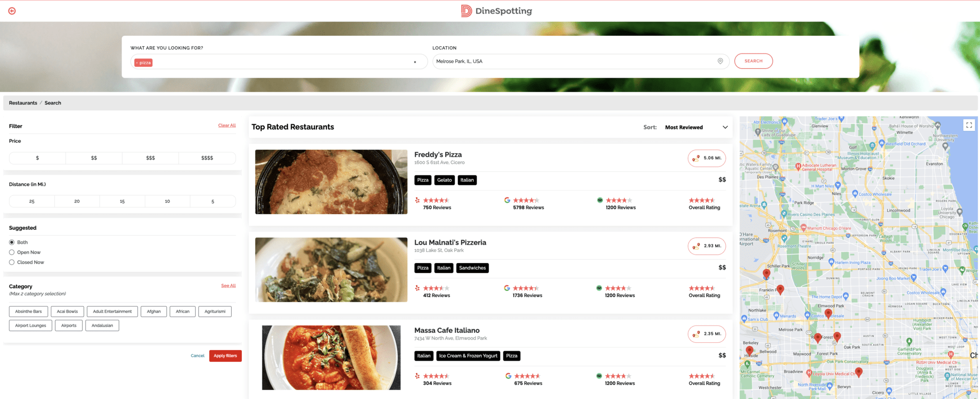Click TripAdvisor icon on Lou Malnati's row

tap(599, 288)
